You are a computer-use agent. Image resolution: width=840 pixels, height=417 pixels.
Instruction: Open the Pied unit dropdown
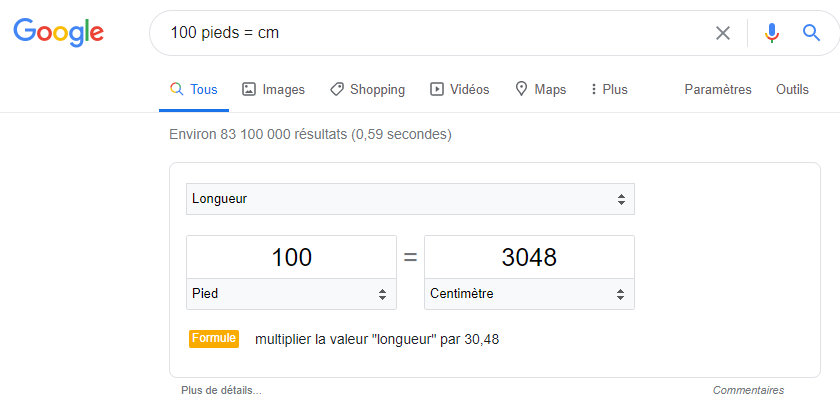tap(291, 294)
